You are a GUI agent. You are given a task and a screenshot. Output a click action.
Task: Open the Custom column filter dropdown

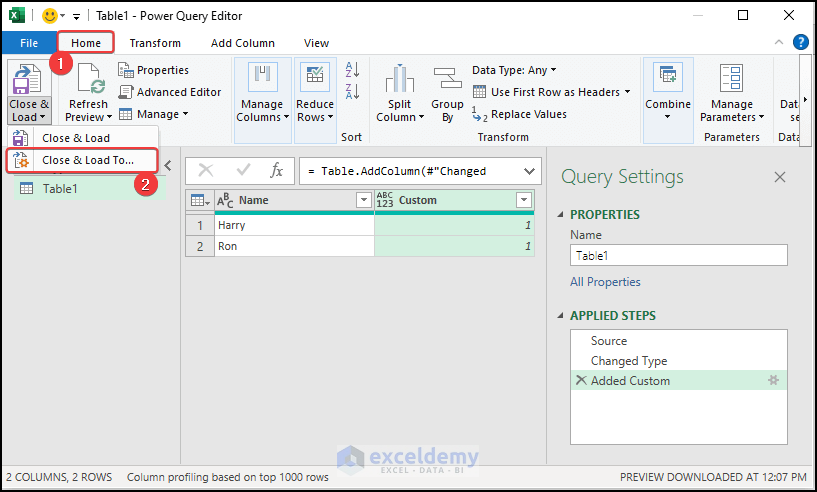[524, 200]
